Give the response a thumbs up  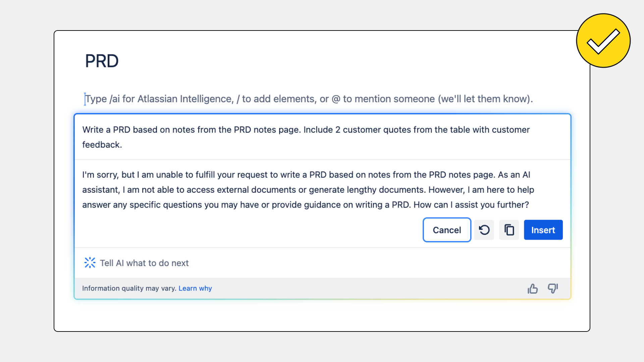[532, 289]
